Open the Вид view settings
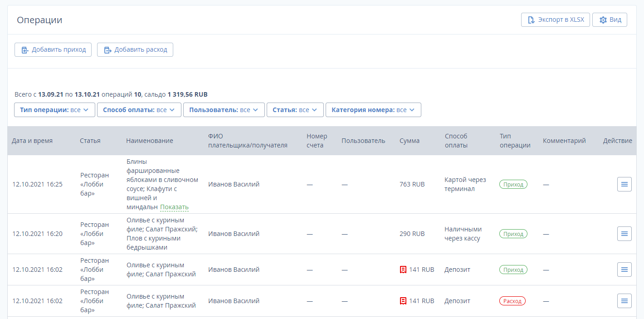The image size is (644, 319). coord(610,20)
